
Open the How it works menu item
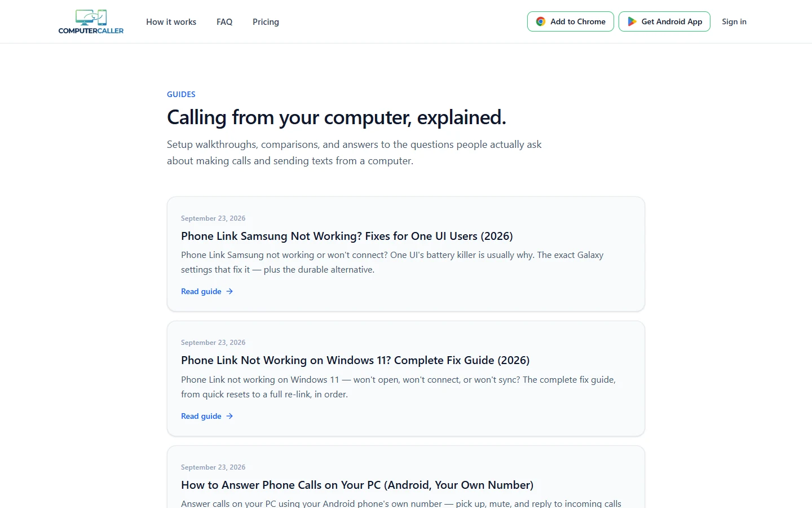171,22
